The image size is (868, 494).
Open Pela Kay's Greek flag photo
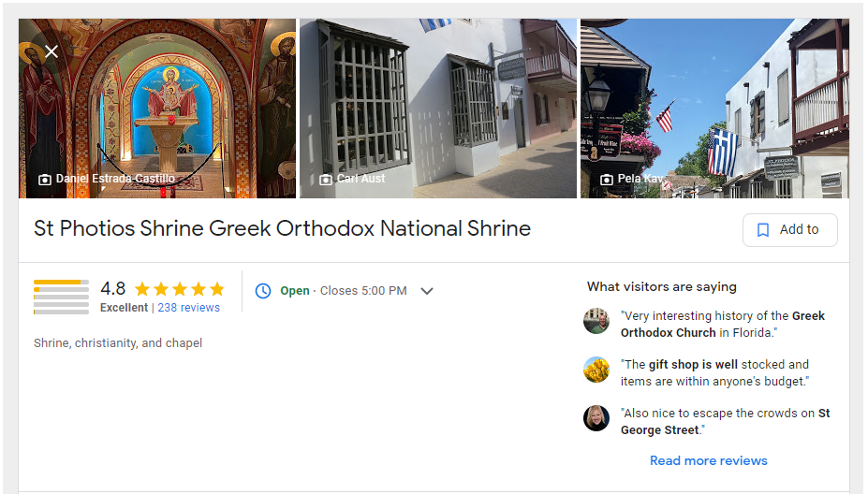pyautogui.click(x=714, y=109)
